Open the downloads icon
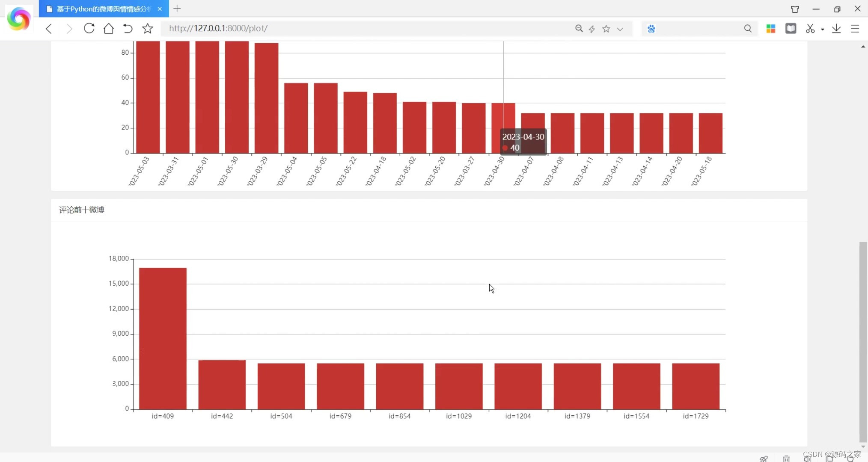The image size is (868, 462). coord(836,29)
